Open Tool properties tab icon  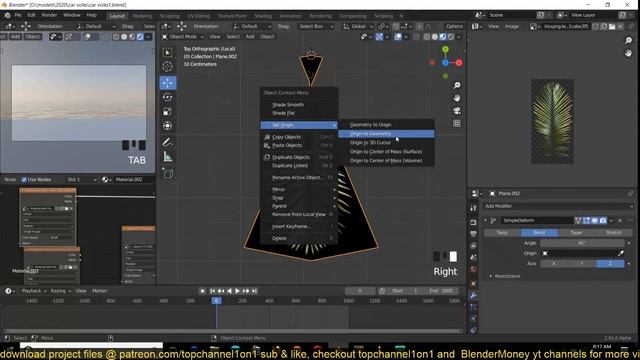(473, 208)
